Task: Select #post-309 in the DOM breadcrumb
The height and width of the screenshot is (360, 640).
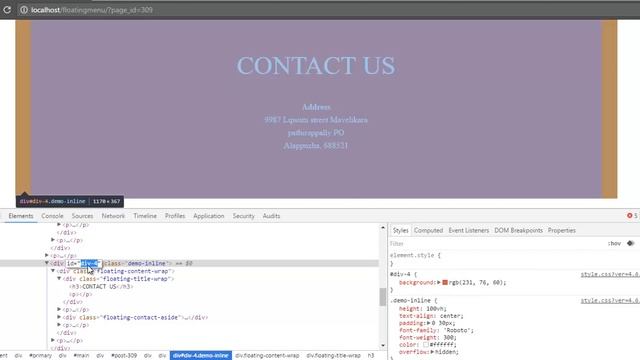Action: (124, 356)
